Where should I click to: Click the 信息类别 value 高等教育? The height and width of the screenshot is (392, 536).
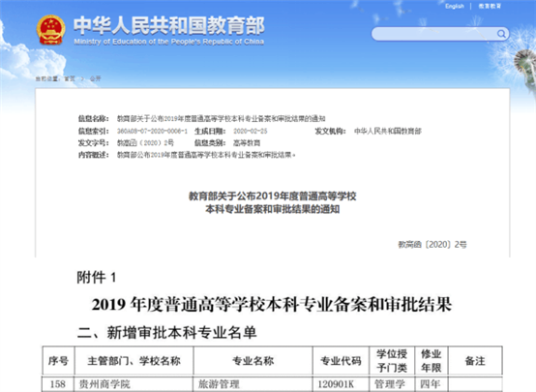click(x=247, y=143)
